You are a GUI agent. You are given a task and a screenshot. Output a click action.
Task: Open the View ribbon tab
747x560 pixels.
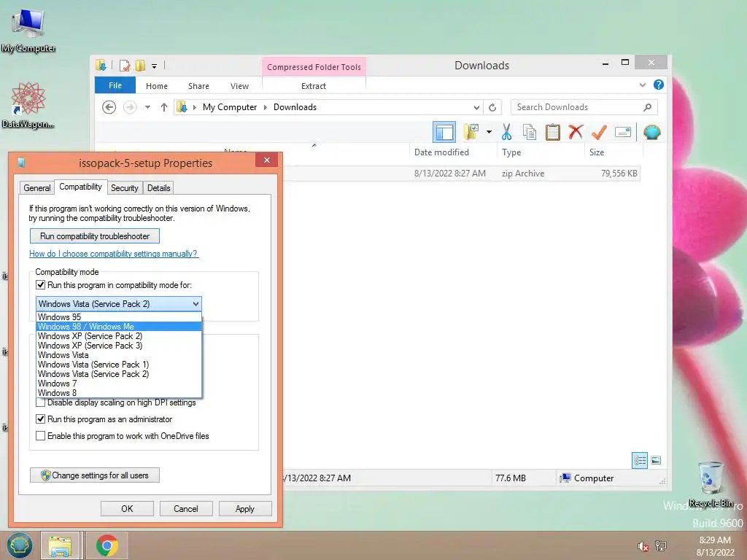coord(239,86)
